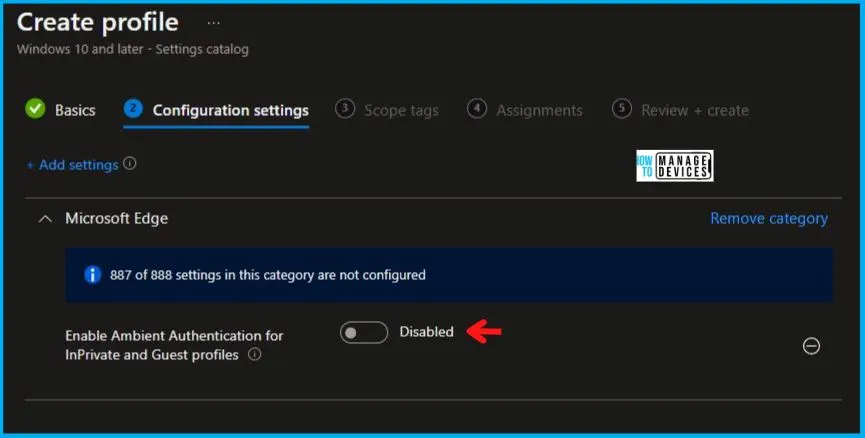865x438 pixels.
Task: Click the Microsoft Edge category title
Action: 116,218
